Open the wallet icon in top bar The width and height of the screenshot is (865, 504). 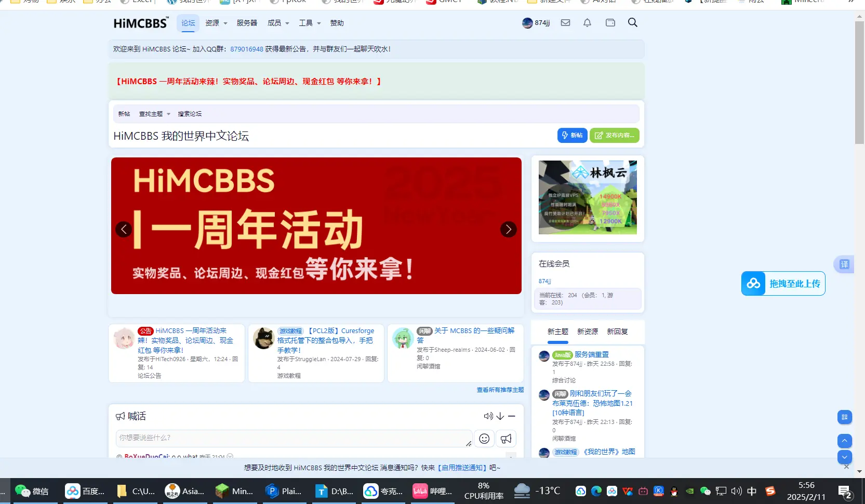[x=610, y=22]
